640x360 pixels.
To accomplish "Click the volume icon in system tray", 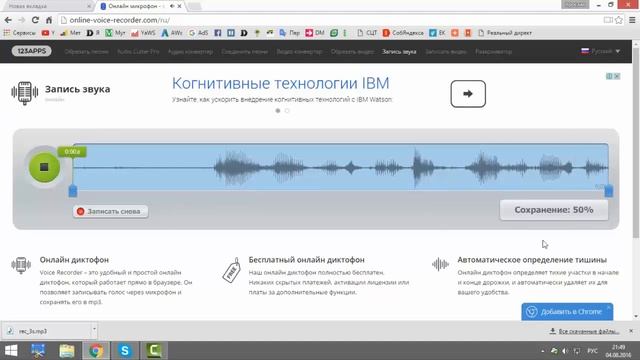I will [565, 351].
